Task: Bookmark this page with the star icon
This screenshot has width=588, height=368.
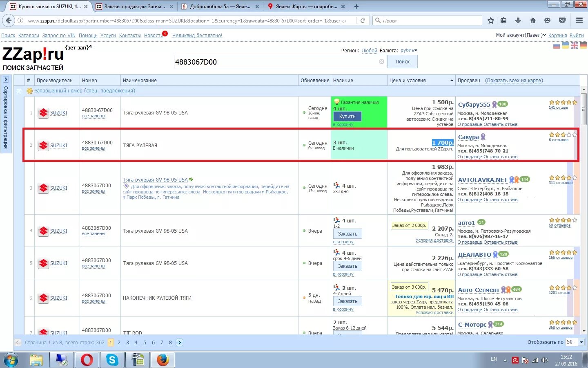Action: coord(491,20)
